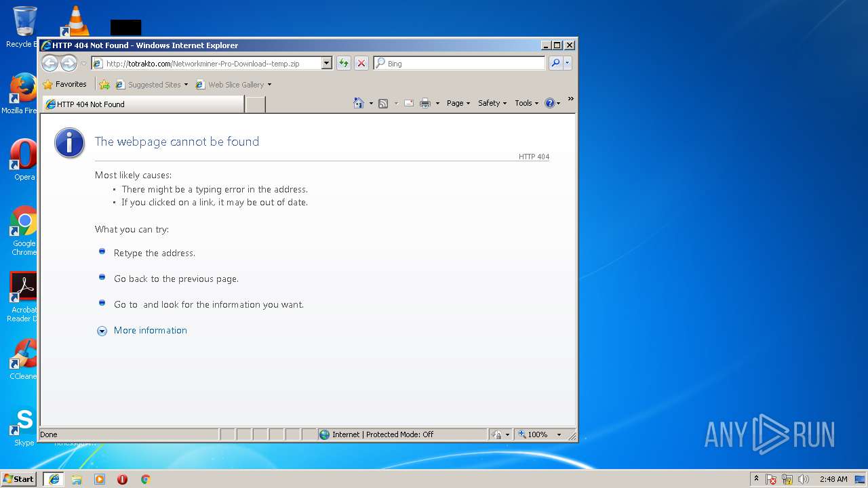This screenshot has width=868, height=488.
Task: Show hidden tray icons arrow
Action: (x=756, y=479)
